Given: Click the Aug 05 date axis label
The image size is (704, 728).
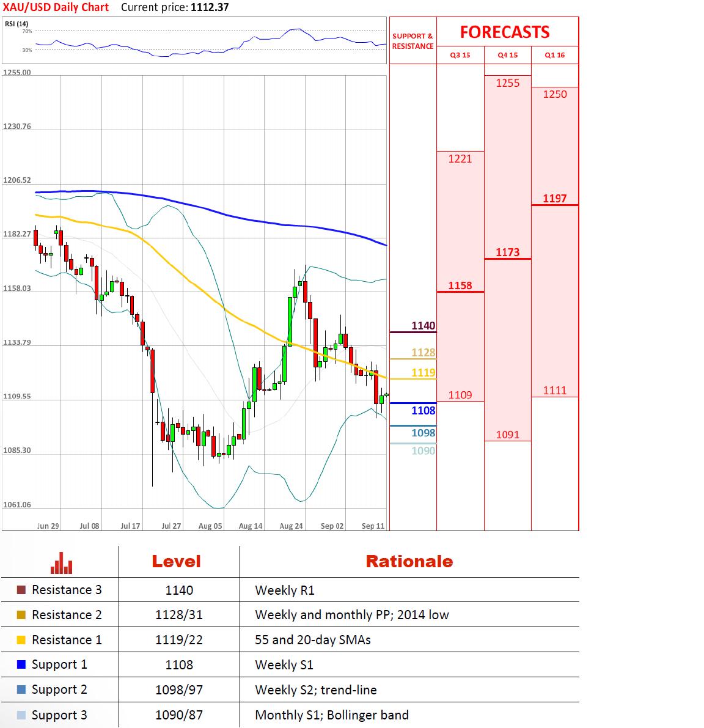Looking at the screenshot, I should point(210,526).
